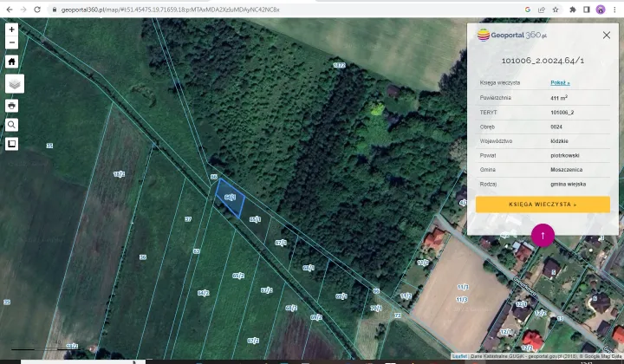The height and width of the screenshot is (364, 624).
Task: Go forward in browser history
Action: point(23,10)
